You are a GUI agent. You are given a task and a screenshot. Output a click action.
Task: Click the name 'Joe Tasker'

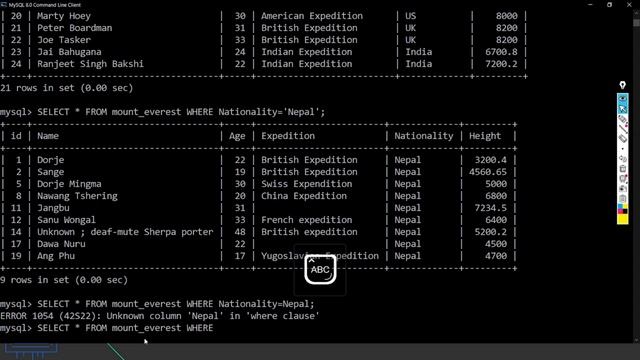coord(64,40)
